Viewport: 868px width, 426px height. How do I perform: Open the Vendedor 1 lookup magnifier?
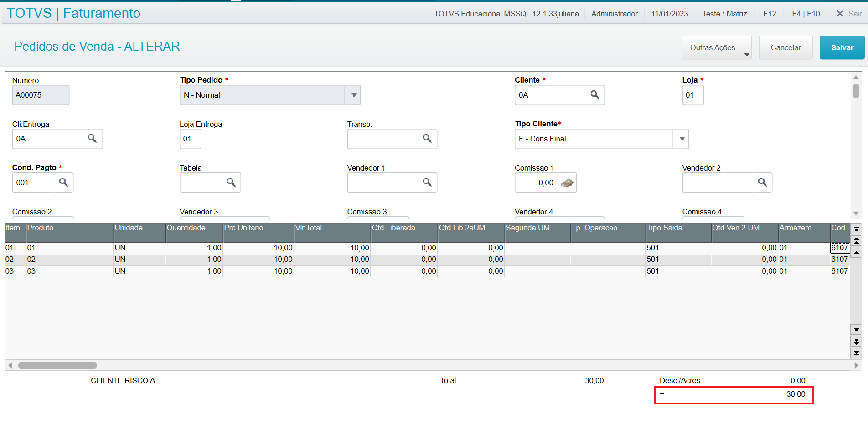tap(427, 182)
